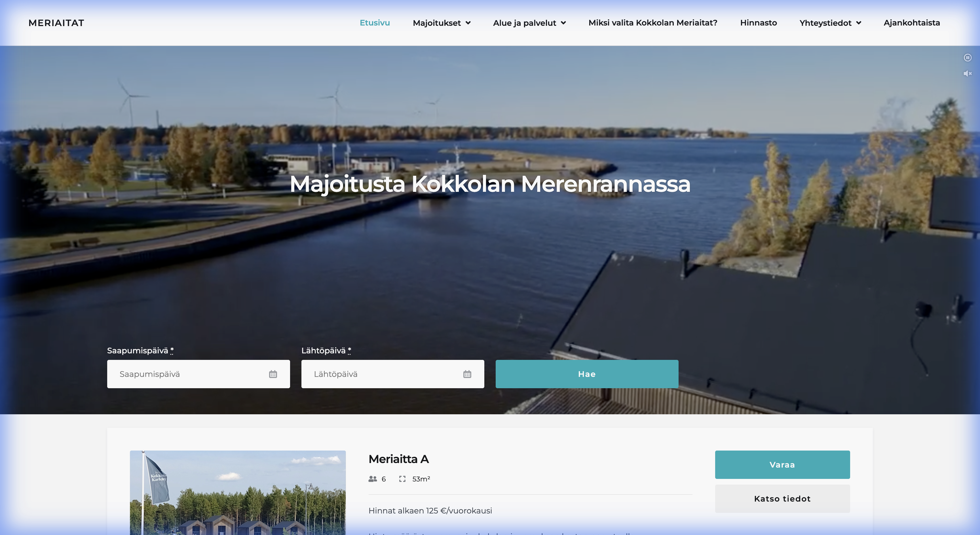Select the MERIAITAT logo
This screenshot has width=980, height=535.
(x=56, y=23)
